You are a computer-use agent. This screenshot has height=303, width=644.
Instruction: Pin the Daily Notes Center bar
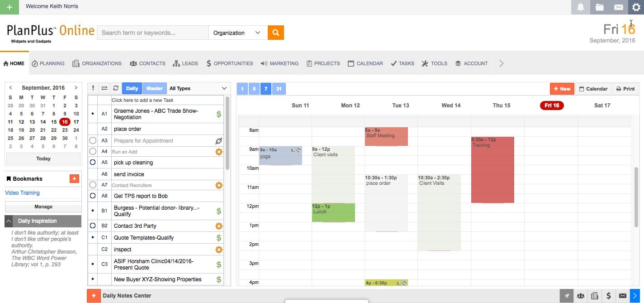(567, 296)
